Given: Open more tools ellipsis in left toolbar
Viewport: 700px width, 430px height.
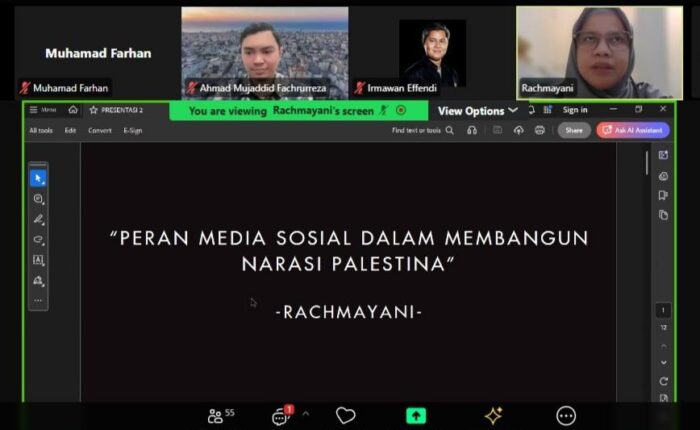Looking at the screenshot, I should (x=38, y=300).
